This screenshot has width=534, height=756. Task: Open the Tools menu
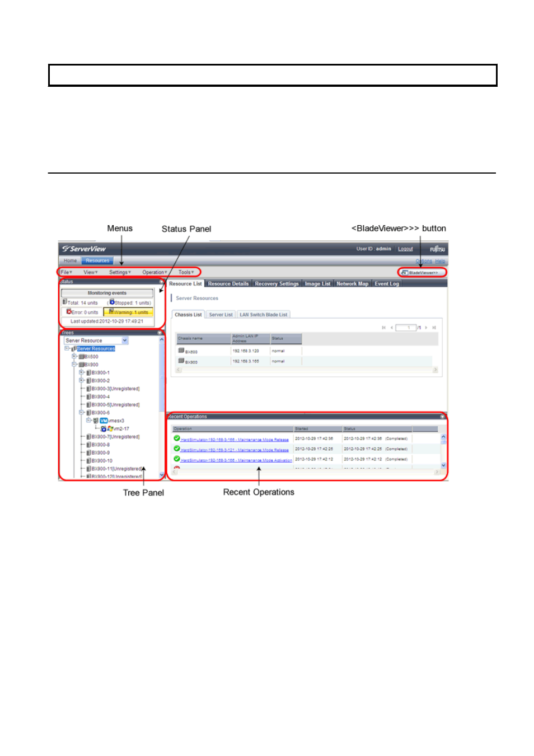[186, 272]
